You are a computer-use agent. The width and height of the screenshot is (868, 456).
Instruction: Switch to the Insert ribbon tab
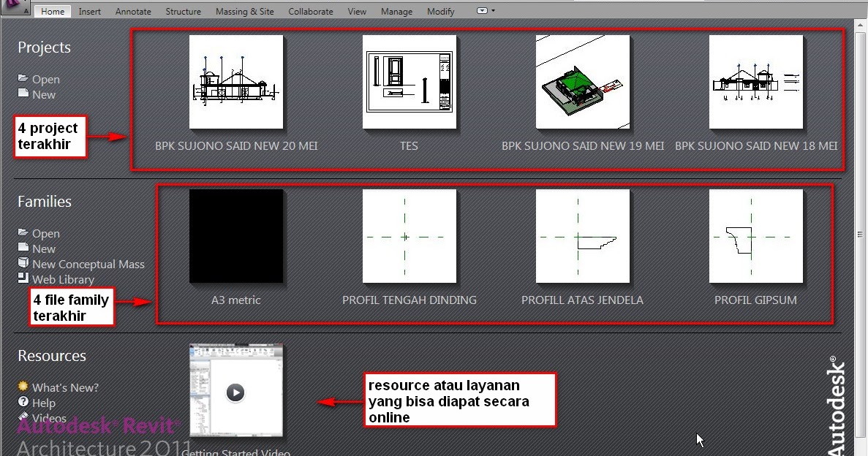(x=89, y=11)
